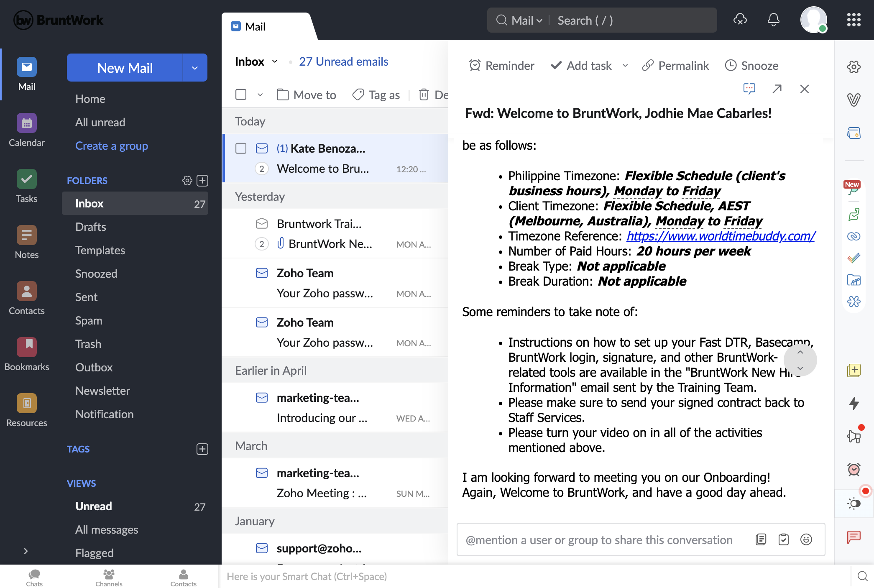The height and width of the screenshot is (588, 874).
Task: Open the Drafts folder
Action: tap(91, 227)
